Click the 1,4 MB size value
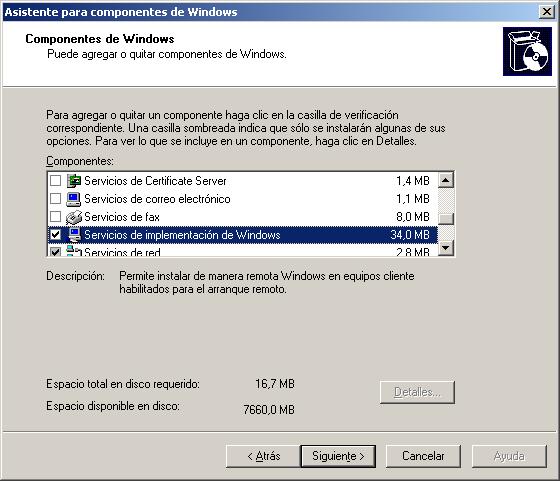560x481 pixels. [x=413, y=181]
